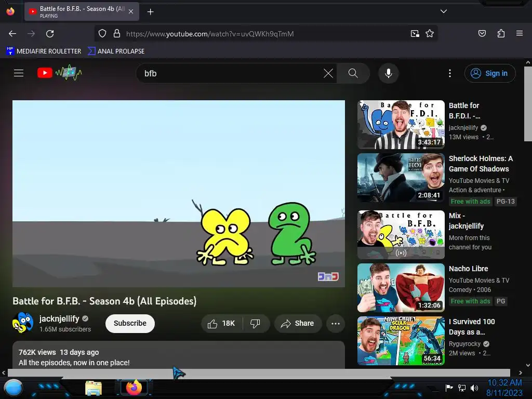Click the address bar URL
532x399 pixels.
point(210,34)
